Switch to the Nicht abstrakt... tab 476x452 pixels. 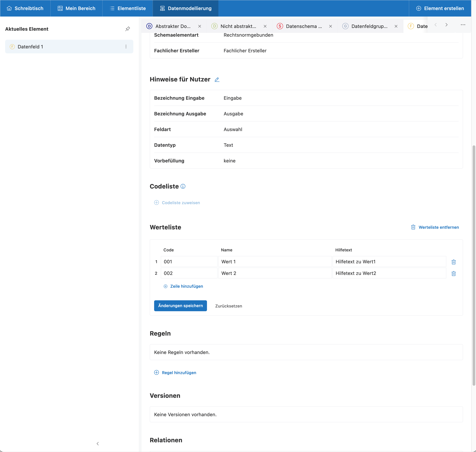[238, 26]
